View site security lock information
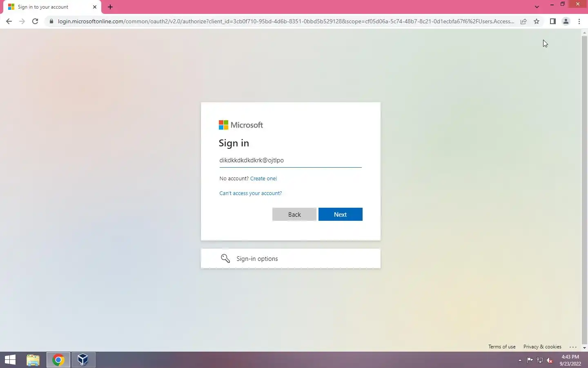 click(51, 21)
